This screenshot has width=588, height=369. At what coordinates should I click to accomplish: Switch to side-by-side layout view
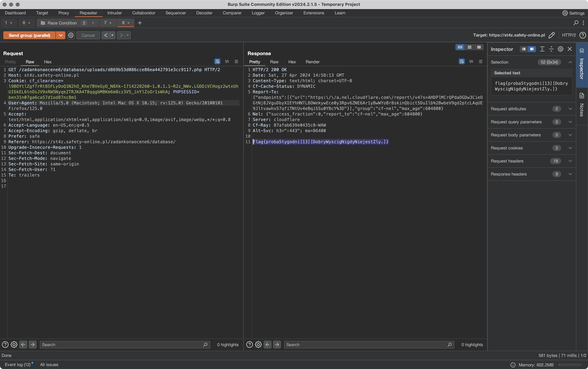click(x=460, y=47)
